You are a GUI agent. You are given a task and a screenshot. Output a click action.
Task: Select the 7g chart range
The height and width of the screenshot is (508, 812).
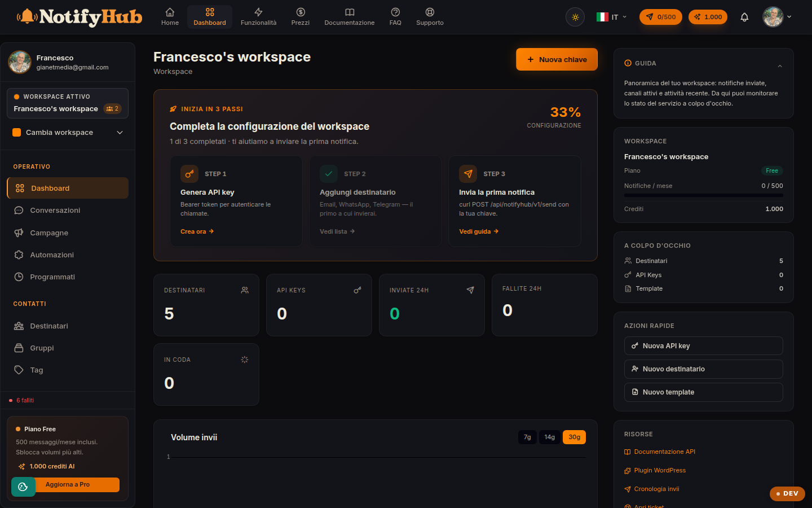527,437
